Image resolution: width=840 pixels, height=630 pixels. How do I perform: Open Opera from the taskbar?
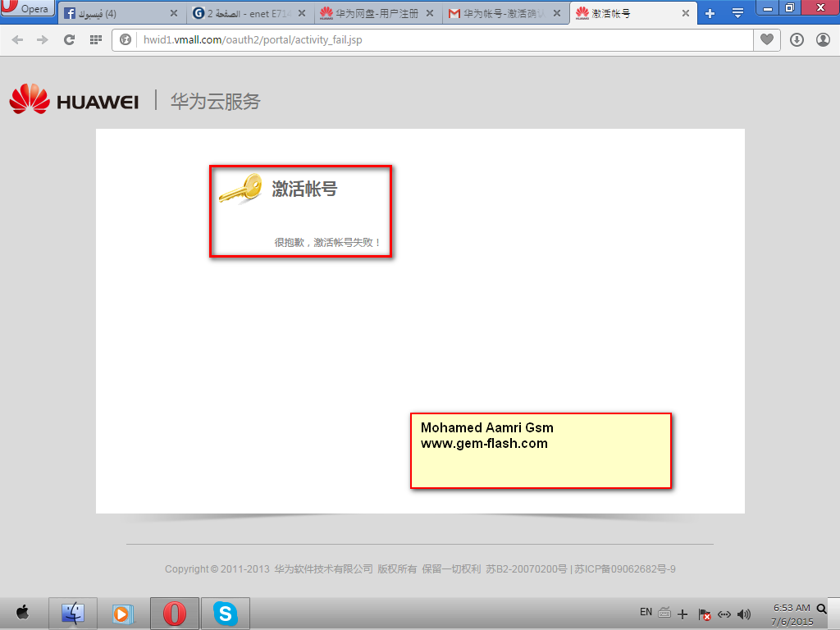pyautogui.click(x=175, y=614)
